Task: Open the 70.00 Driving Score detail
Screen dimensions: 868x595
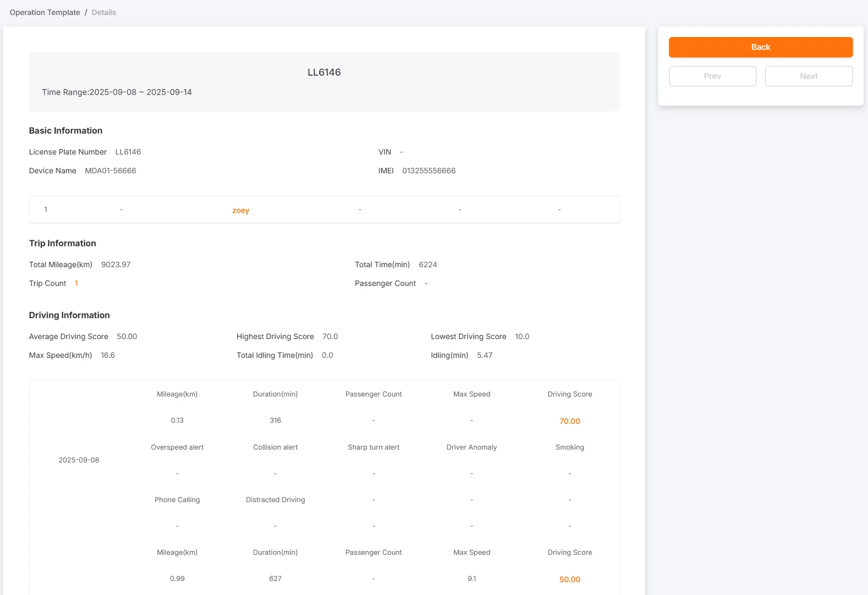Action: point(570,421)
